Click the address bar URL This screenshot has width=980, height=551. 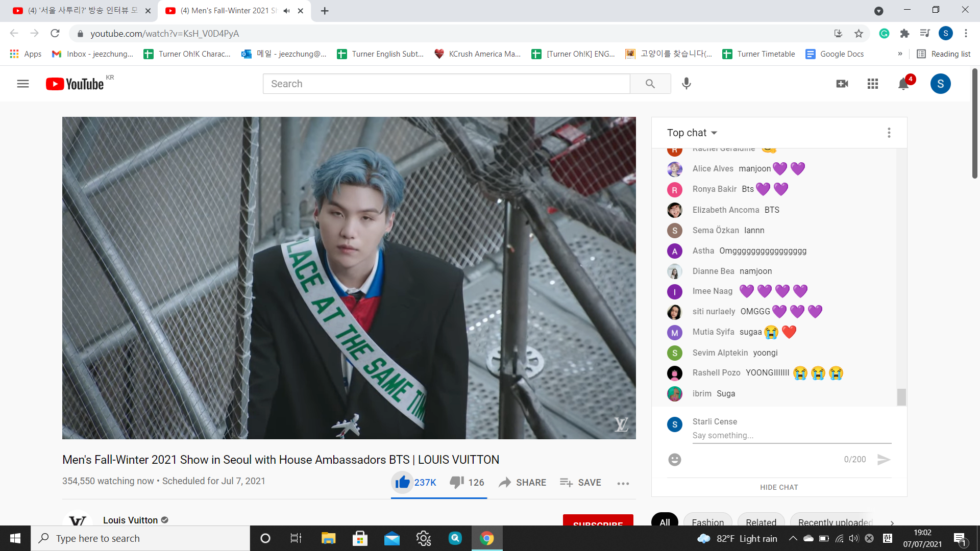click(x=164, y=34)
